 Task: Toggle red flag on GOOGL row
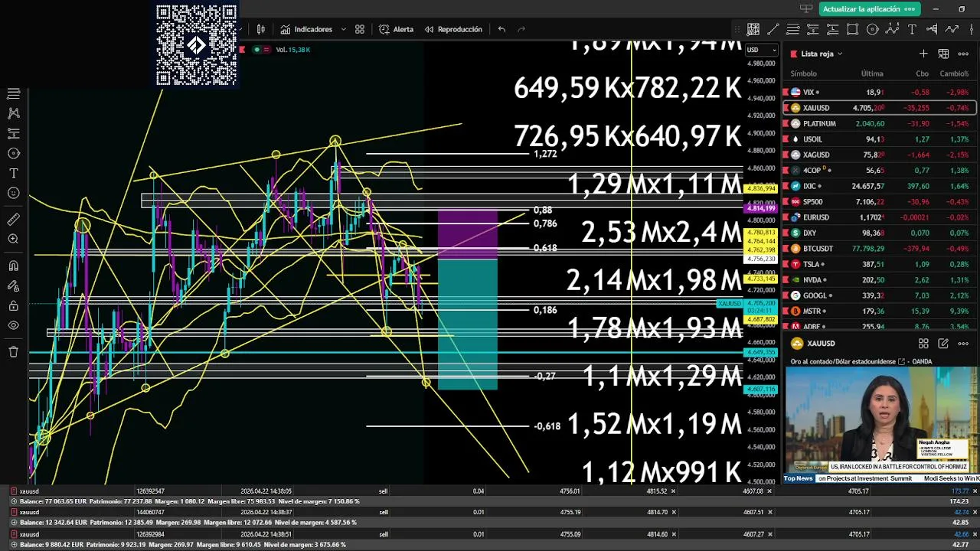786,295
